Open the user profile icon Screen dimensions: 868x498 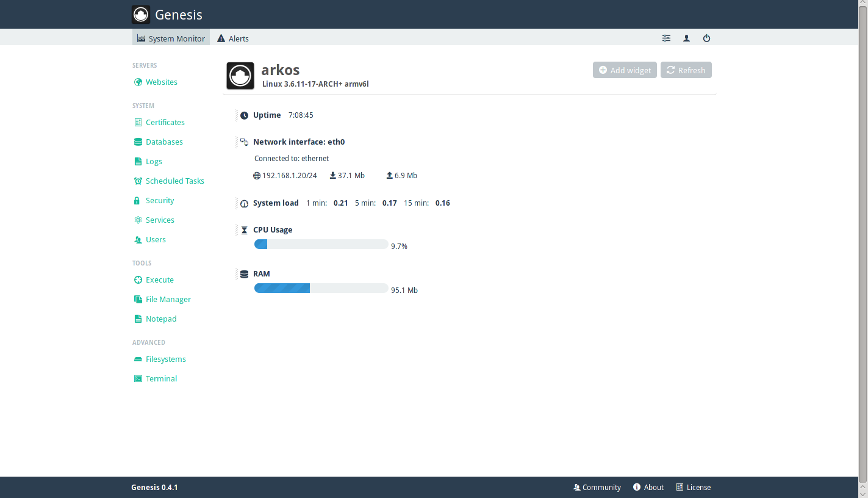click(686, 38)
